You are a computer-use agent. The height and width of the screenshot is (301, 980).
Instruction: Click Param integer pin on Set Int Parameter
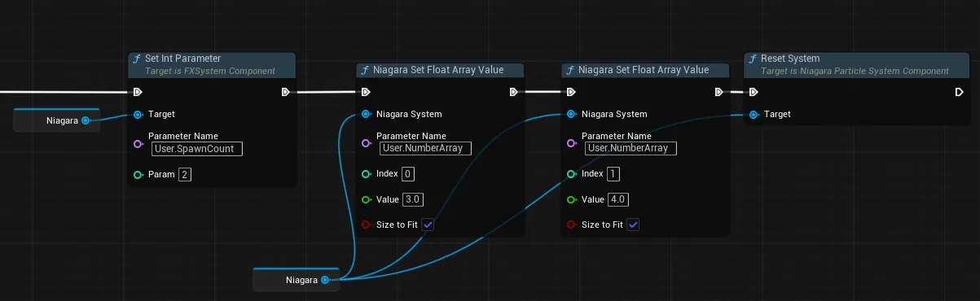pos(138,175)
